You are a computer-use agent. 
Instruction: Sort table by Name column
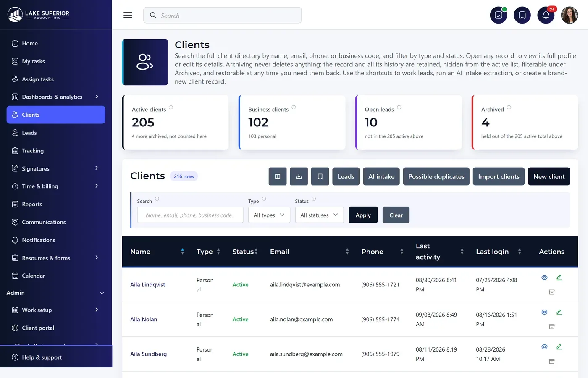[182, 252]
